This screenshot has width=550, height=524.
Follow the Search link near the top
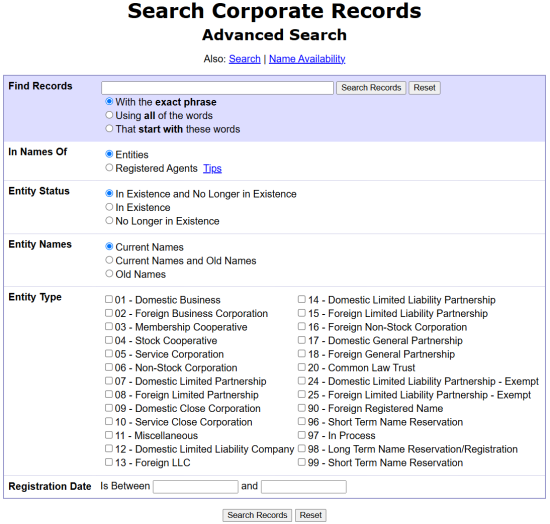(244, 59)
